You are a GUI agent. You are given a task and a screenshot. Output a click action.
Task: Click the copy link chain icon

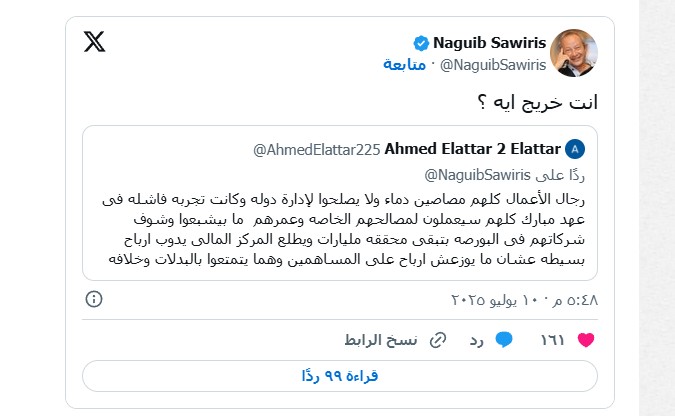click(438, 340)
